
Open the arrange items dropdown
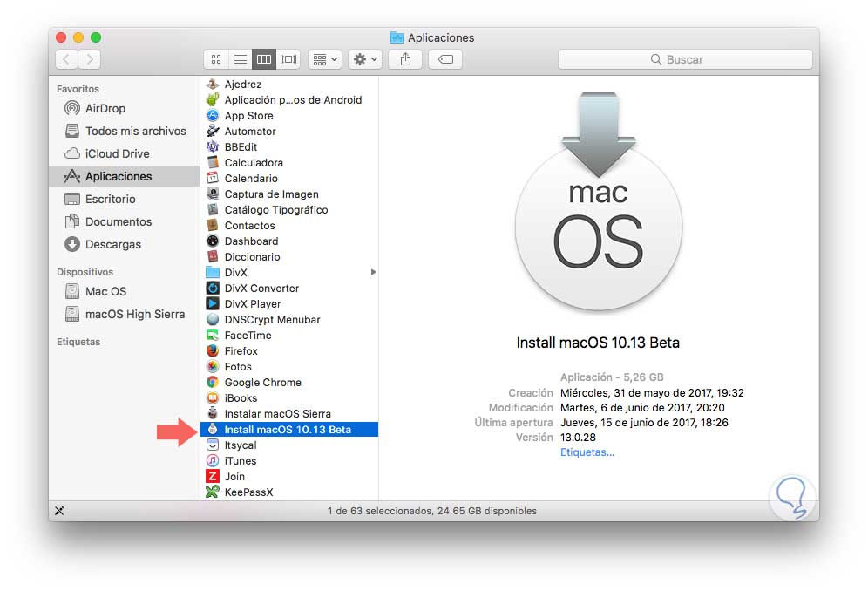pyautogui.click(x=325, y=59)
